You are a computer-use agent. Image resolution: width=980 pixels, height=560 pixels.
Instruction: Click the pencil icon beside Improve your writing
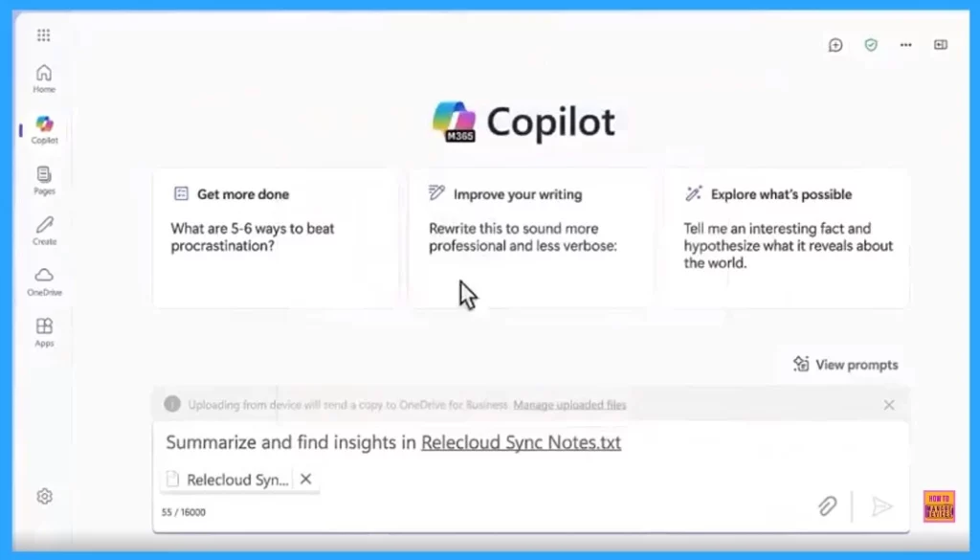click(x=436, y=192)
